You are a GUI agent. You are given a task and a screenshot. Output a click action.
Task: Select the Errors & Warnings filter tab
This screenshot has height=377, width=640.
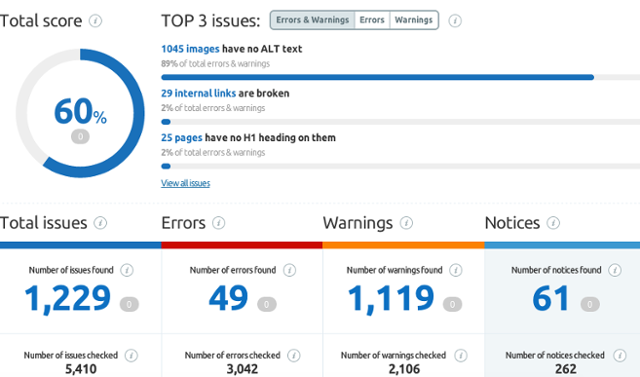[312, 20]
